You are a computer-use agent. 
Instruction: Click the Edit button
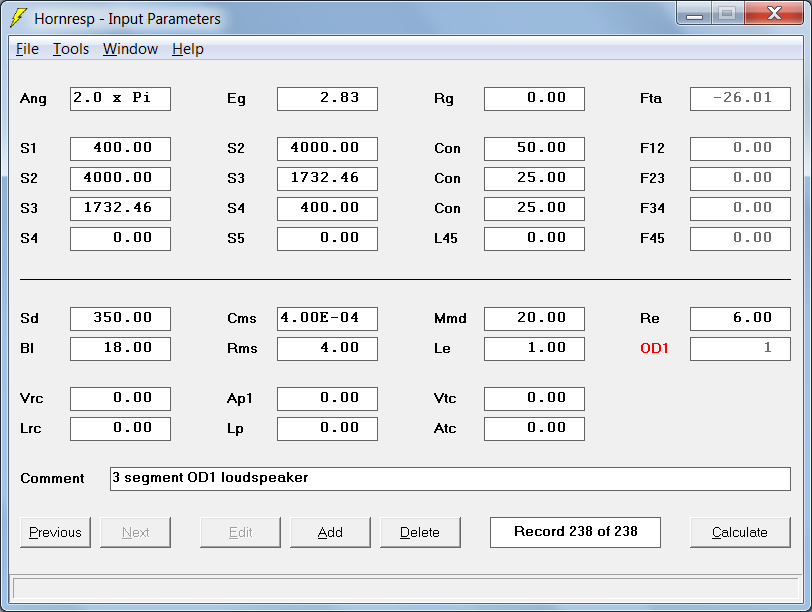click(x=240, y=532)
